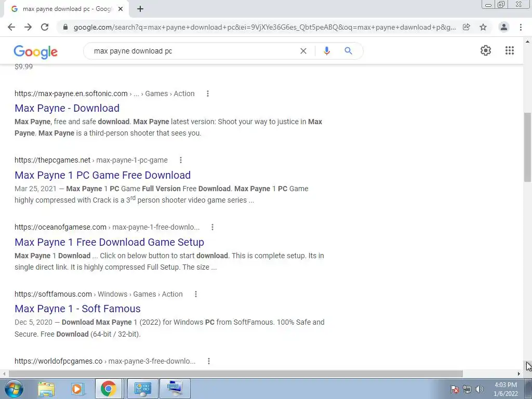
Task: Bookmark this page with the star
Action: (483, 27)
